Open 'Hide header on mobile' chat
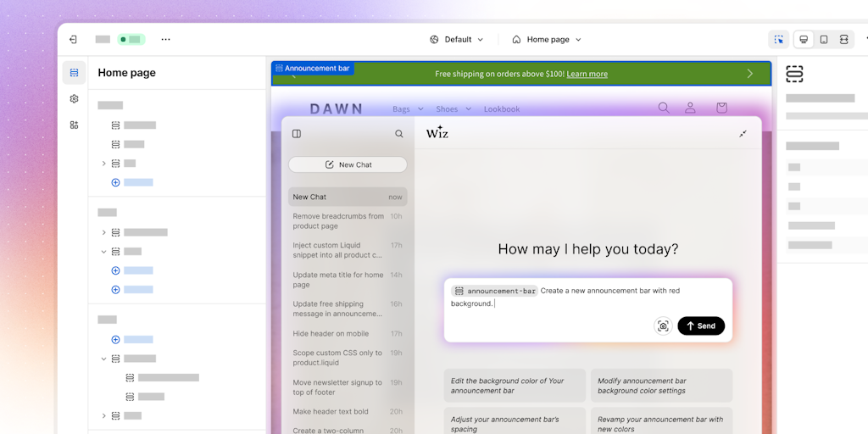This screenshot has height=434, width=868. coord(331,333)
